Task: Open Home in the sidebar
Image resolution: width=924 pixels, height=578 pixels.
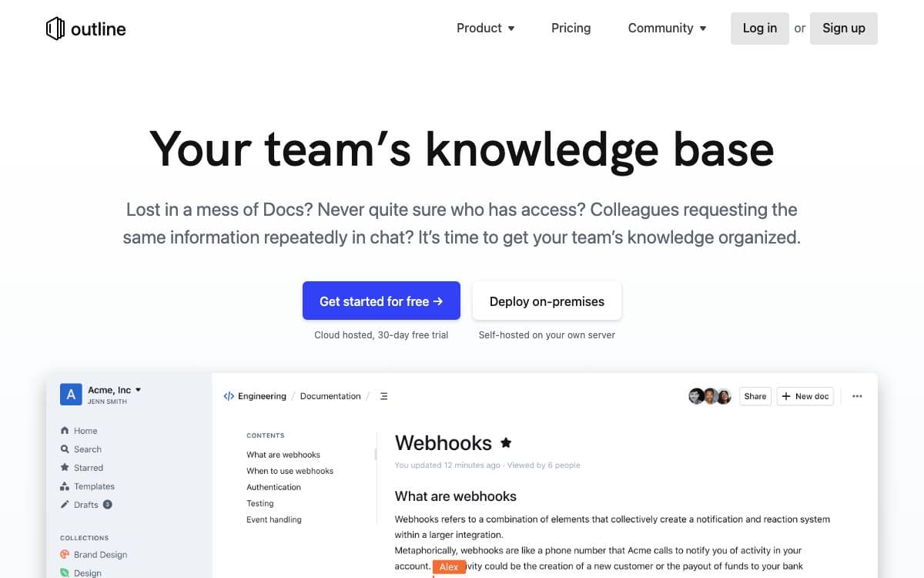Action: tap(79, 431)
